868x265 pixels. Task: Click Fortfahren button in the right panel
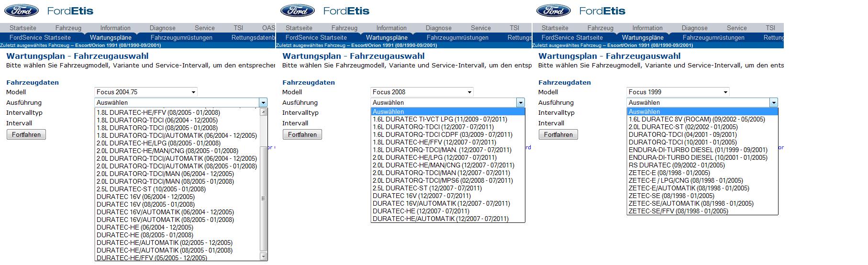pos(558,134)
